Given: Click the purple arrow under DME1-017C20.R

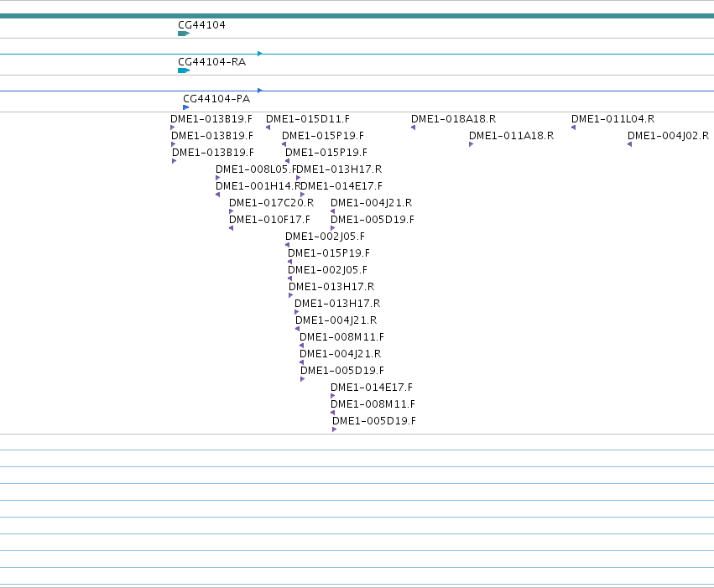Looking at the screenshot, I should click(232, 211).
